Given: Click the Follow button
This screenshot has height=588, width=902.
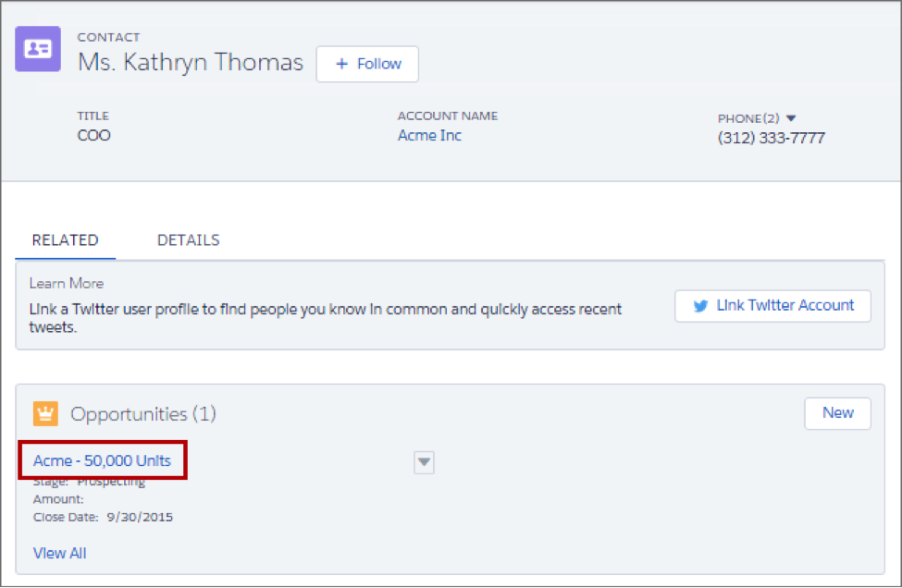Looking at the screenshot, I should 367,64.
